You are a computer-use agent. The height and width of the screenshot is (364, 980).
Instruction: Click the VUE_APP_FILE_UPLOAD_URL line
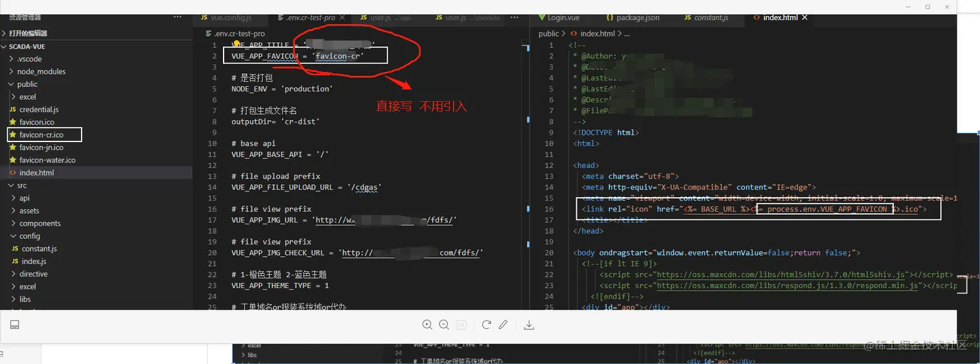coord(307,188)
